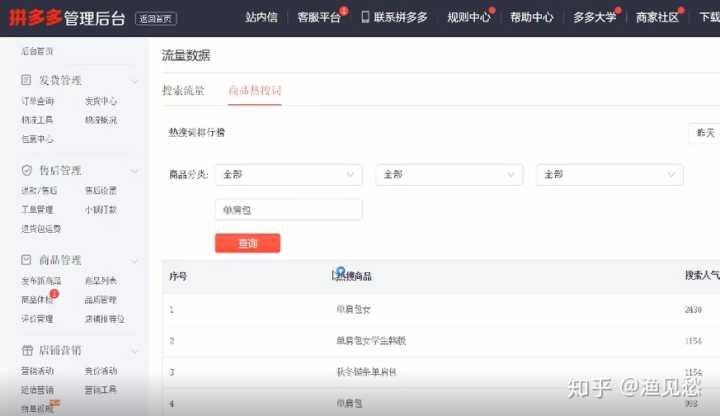
Task: Open 订单查询 in sidebar
Action: tap(38, 101)
